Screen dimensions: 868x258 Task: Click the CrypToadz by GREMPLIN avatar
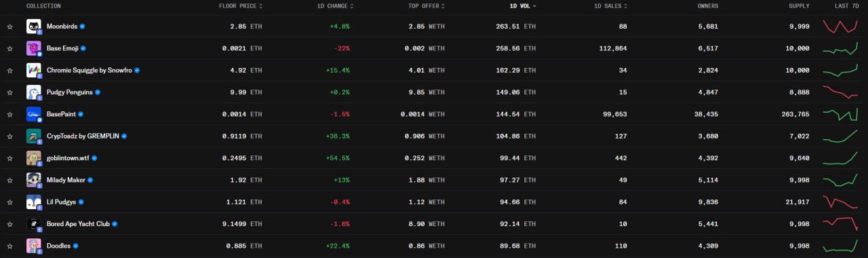click(x=34, y=136)
